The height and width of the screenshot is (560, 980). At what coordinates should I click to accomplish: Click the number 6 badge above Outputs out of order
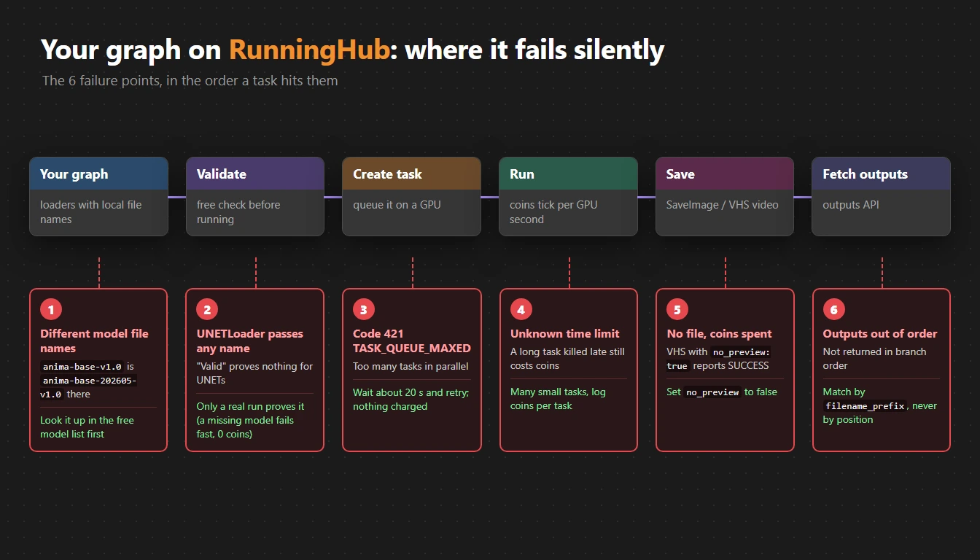(x=833, y=310)
